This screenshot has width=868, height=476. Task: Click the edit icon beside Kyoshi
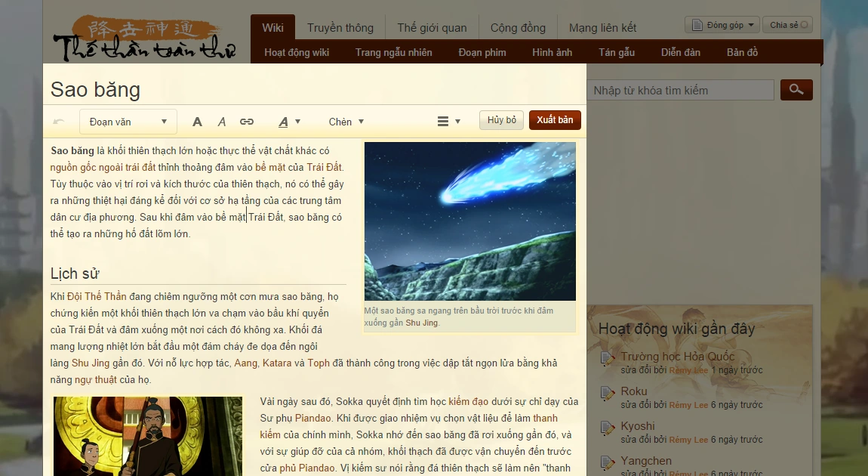(608, 429)
